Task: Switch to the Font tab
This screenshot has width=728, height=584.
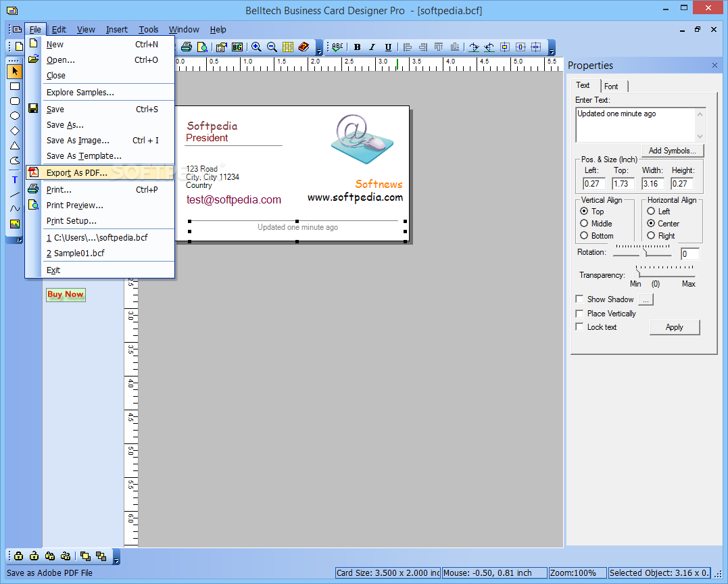Action: [x=613, y=87]
